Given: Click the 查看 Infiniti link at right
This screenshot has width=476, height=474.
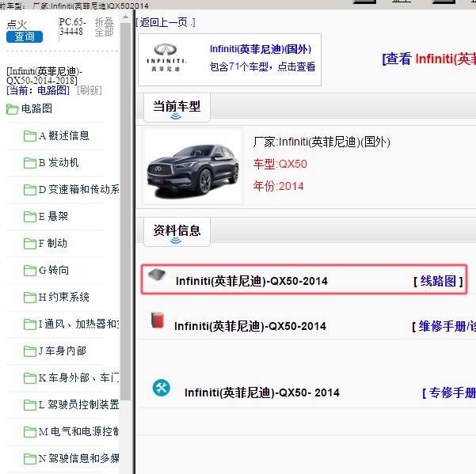Looking at the screenshot, I should click(x=429, y=59).
